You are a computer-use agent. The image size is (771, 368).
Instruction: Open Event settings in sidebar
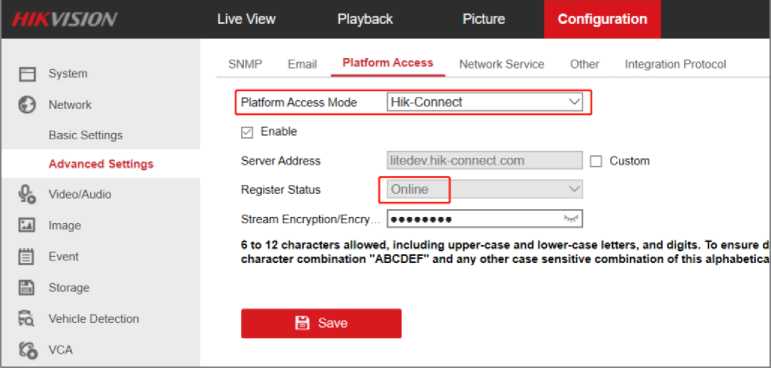coord(63,256)
